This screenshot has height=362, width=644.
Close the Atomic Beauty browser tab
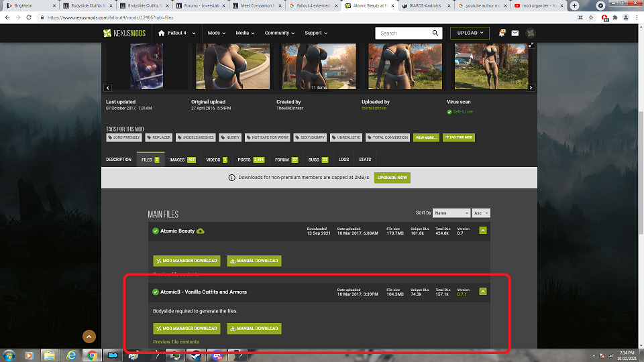392,6
